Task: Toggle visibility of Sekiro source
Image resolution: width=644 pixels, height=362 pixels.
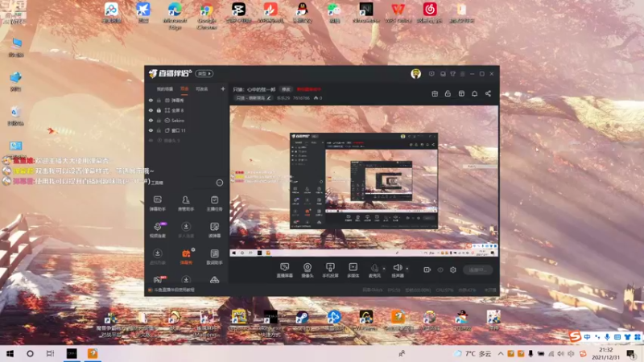Action: (151, 120)
